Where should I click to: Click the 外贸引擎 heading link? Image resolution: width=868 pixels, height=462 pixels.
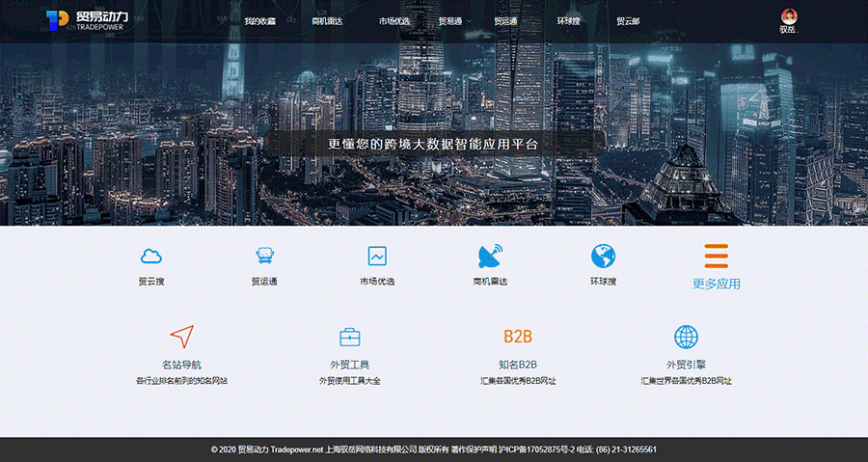pyautogui.click(x=686, y=366)
